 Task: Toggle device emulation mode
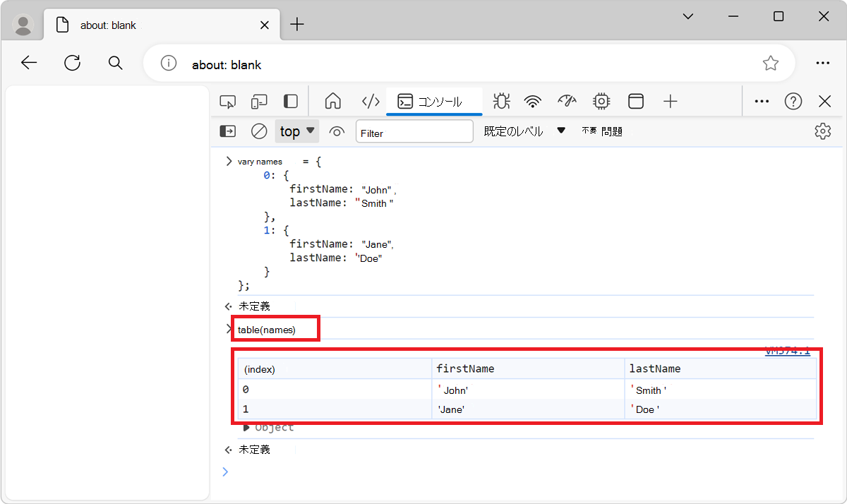pyautogui.click(x=258, y=101)
